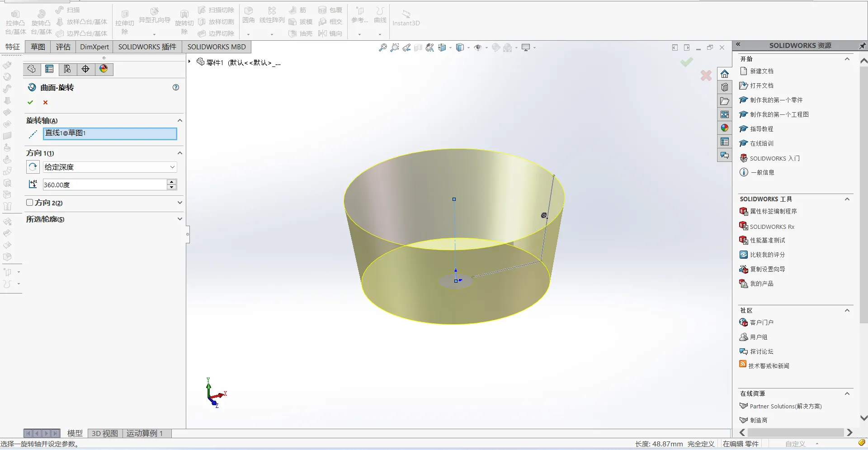Screen dimensions: 868x450
Task: Expand the 所选轮廓 section
Action: pos(179,219)
